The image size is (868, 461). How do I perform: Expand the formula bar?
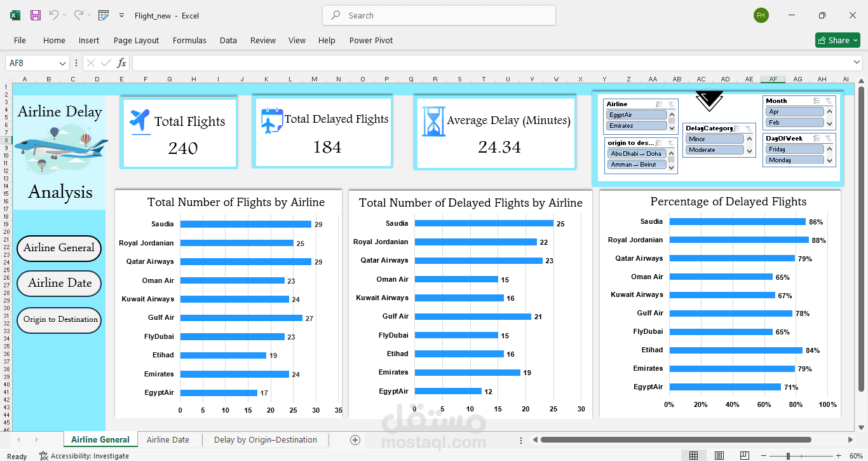click(857, 62)
